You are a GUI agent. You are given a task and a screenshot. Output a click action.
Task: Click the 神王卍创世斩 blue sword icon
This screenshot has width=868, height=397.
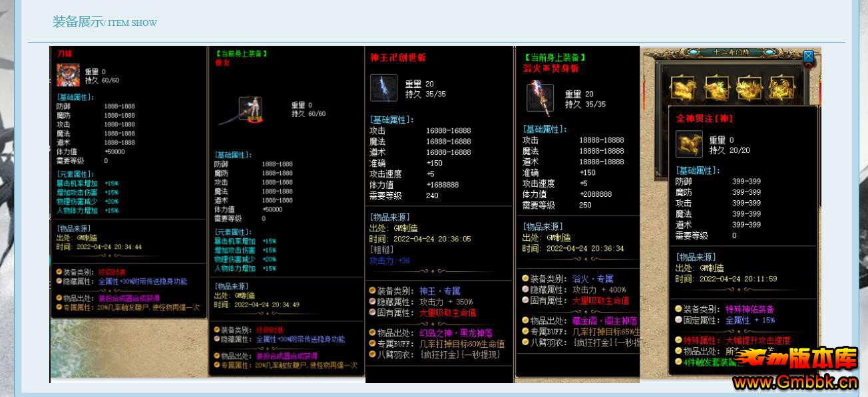[x=383, y=88]
